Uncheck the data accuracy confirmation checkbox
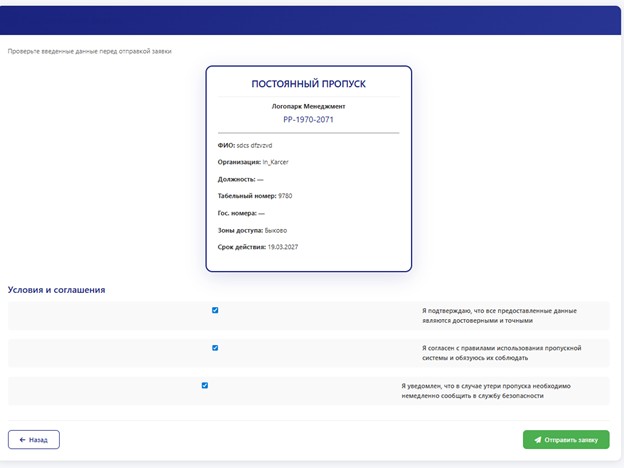Screen dimensions: 624x468 (215, 310)
